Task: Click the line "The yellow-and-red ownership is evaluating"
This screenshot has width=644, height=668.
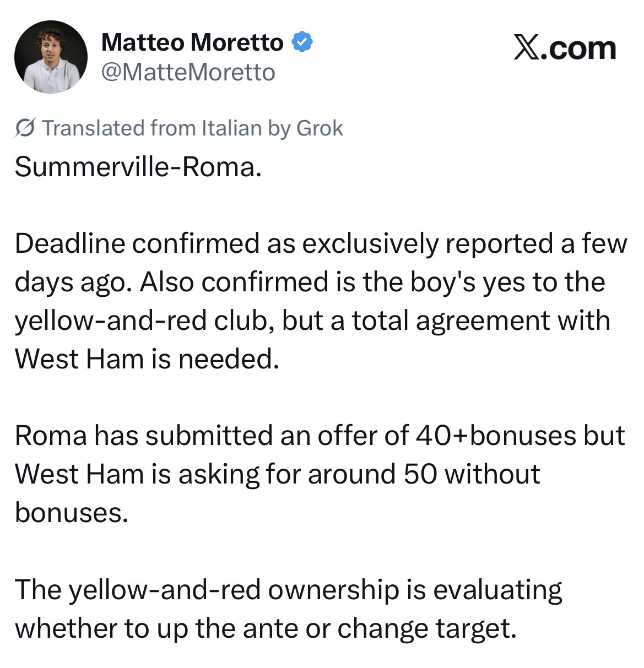Action: point(289,590)
